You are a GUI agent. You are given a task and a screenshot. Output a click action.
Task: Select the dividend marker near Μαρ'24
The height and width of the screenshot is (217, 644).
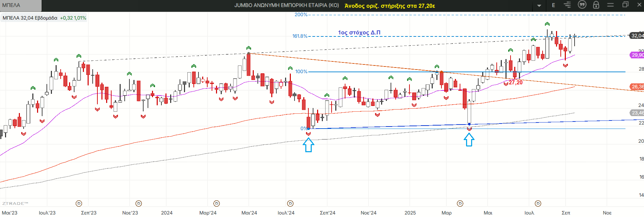click(217, 204)
